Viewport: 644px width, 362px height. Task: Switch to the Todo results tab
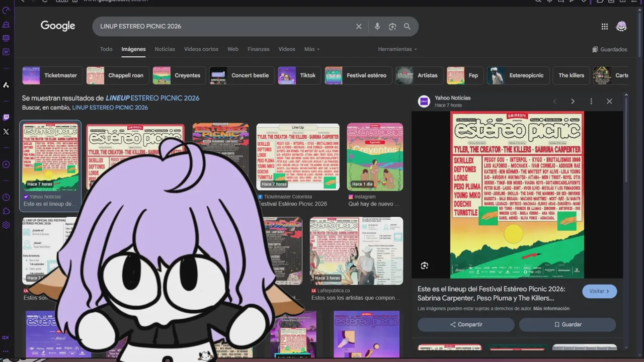(x=106, y=49)
